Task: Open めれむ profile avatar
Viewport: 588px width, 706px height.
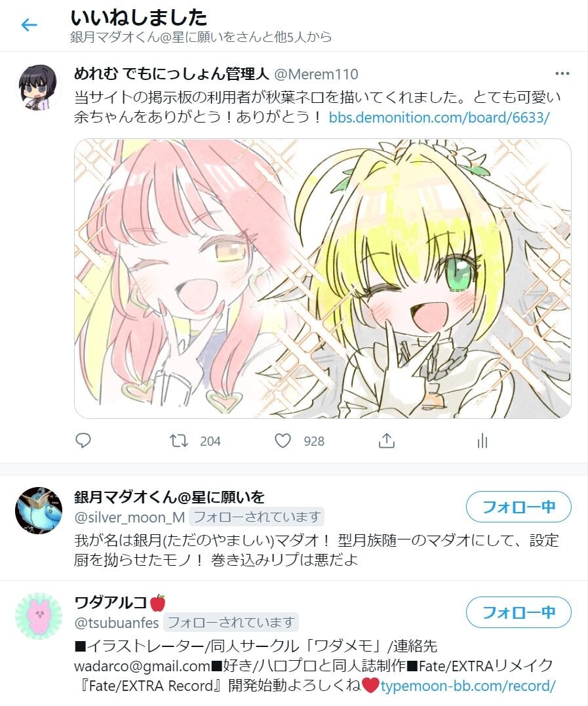Action: 39,87
